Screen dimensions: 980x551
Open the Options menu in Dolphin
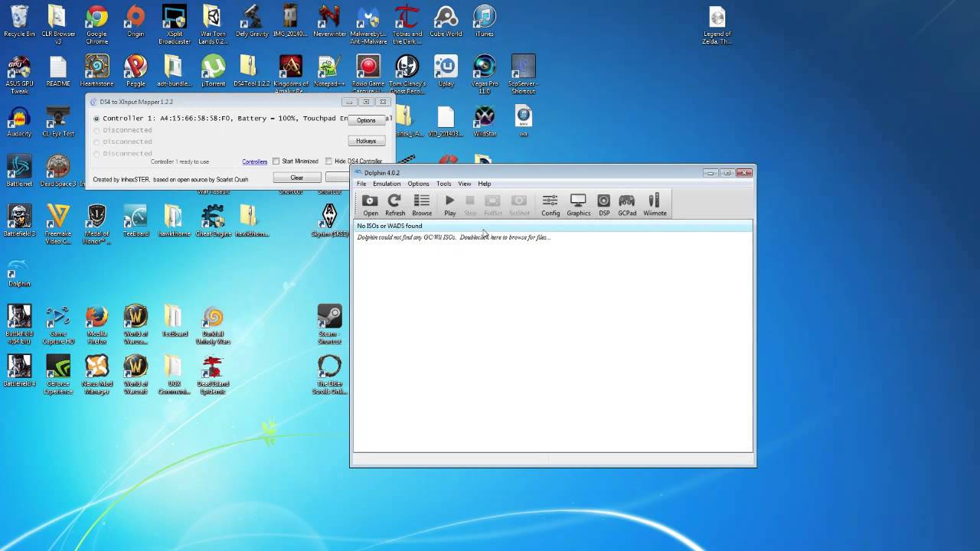(x=418, y=184)
